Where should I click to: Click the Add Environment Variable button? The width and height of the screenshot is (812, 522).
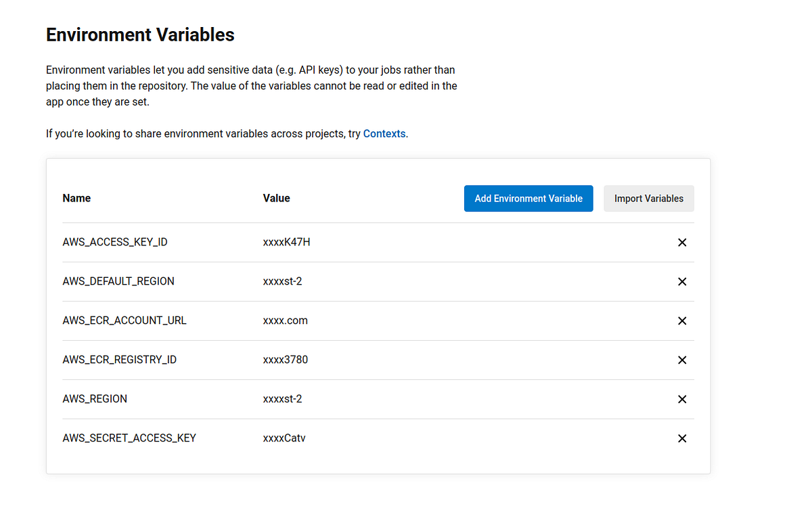(x=528, y=198)
